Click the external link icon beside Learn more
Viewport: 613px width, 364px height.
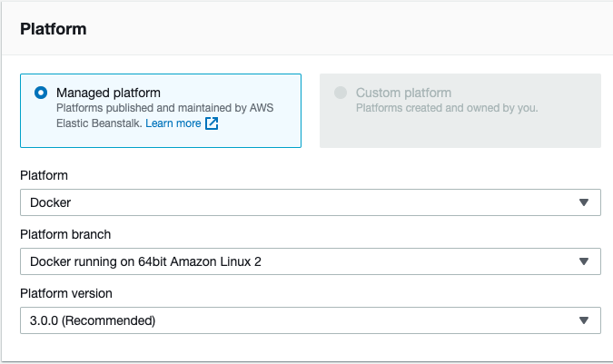pos(212,123)
